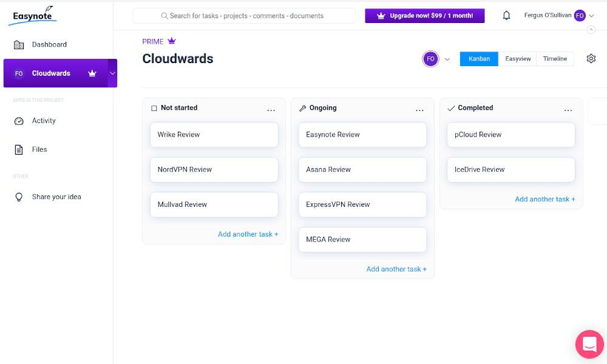Switch to the Kanban view tab

pos(479,59)
